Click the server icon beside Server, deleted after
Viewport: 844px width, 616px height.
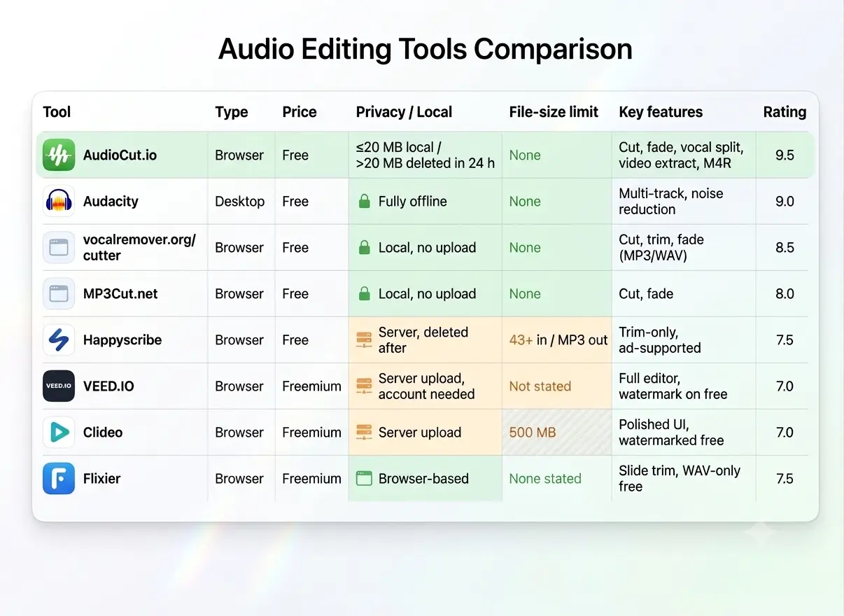click(364, 340)
